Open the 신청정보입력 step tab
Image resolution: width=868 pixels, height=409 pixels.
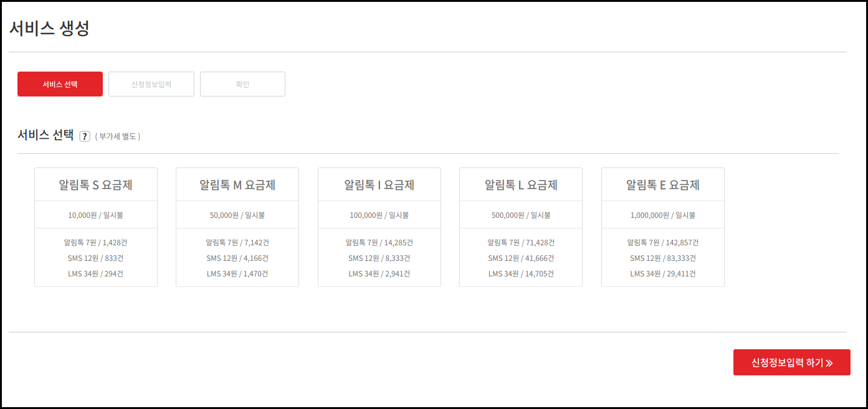151,84
